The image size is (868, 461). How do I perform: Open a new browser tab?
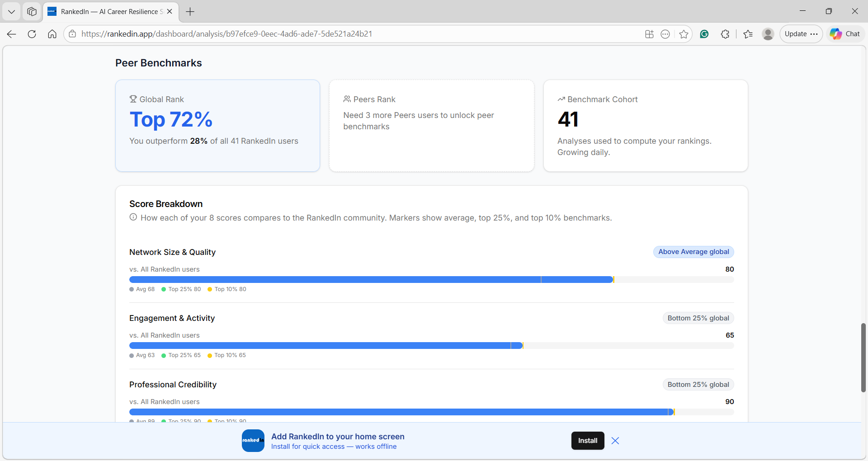190,11
